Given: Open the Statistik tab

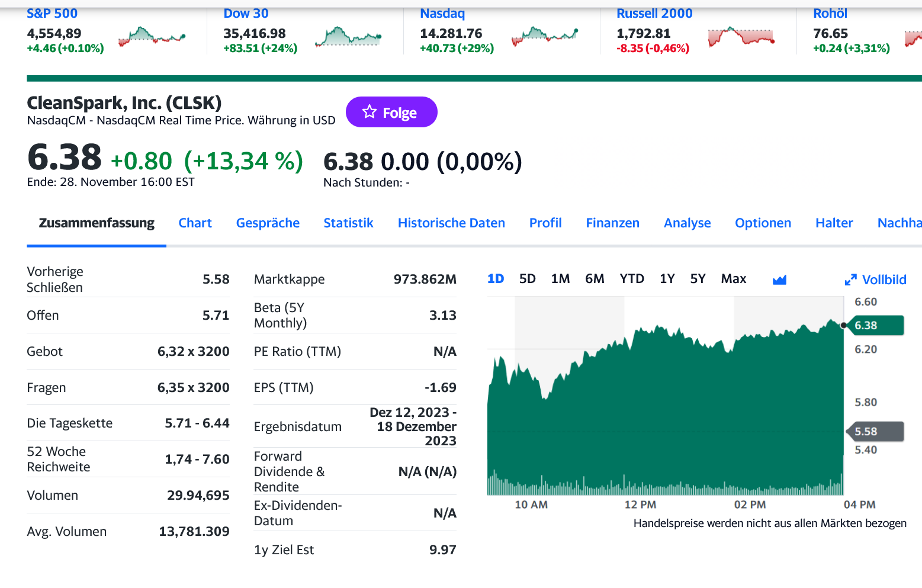Looking at the screenshot, I should pyautogui.click(x=348, y=223).
